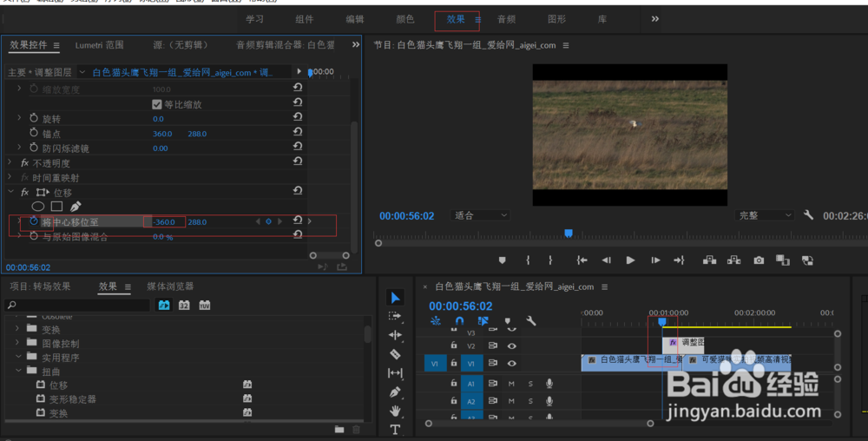
Task: Open program monitor settings wrench
Action: coord(808,214)
